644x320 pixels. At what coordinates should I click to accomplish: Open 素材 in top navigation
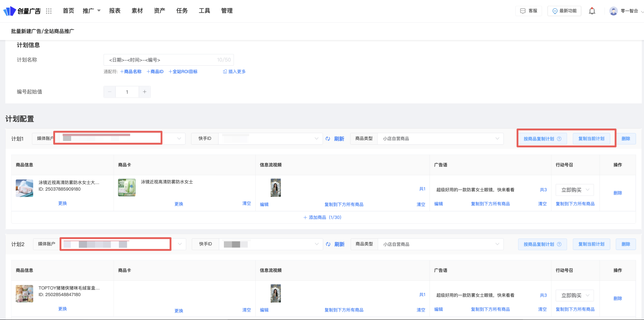137,11
